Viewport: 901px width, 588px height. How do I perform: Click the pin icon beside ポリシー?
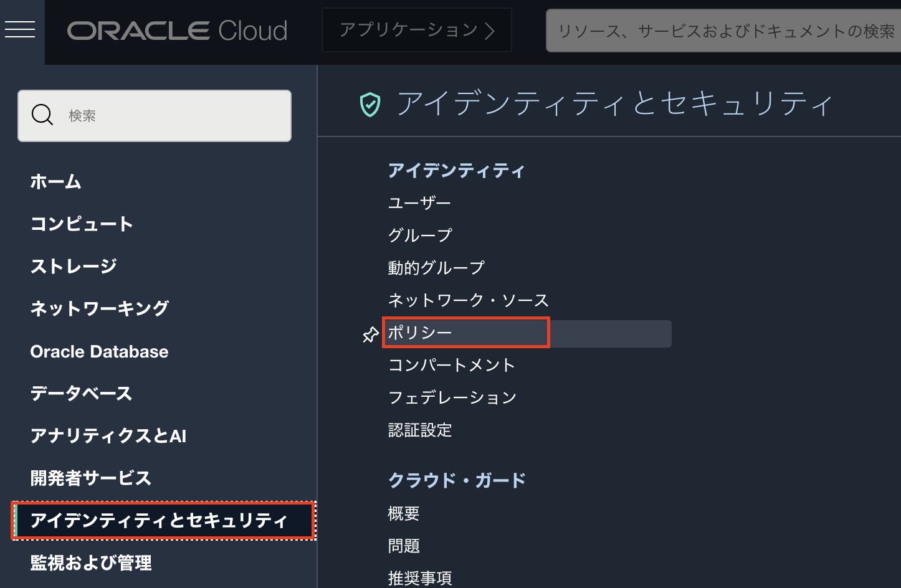371,334
